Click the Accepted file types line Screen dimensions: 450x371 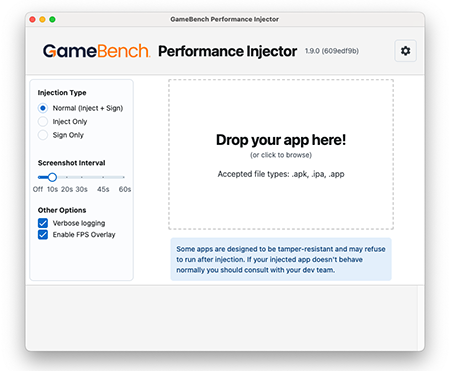pos(281,174)
